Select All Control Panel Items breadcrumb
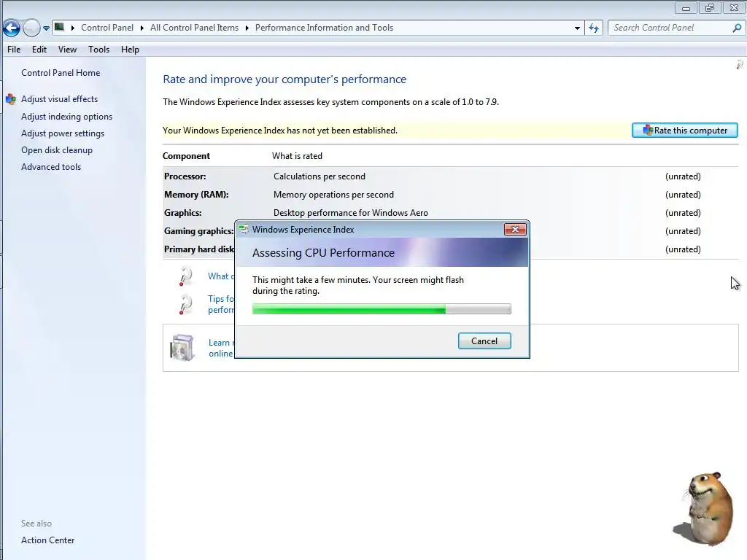 click(x=194, y=28)
